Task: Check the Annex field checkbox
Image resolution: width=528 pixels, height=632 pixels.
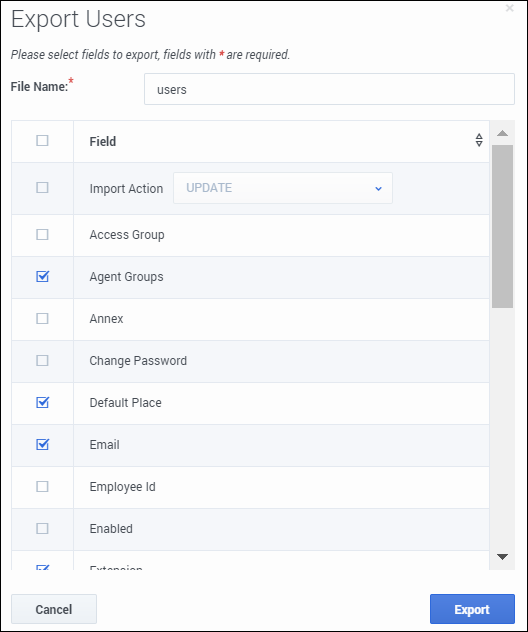Action: pos(42,318)
